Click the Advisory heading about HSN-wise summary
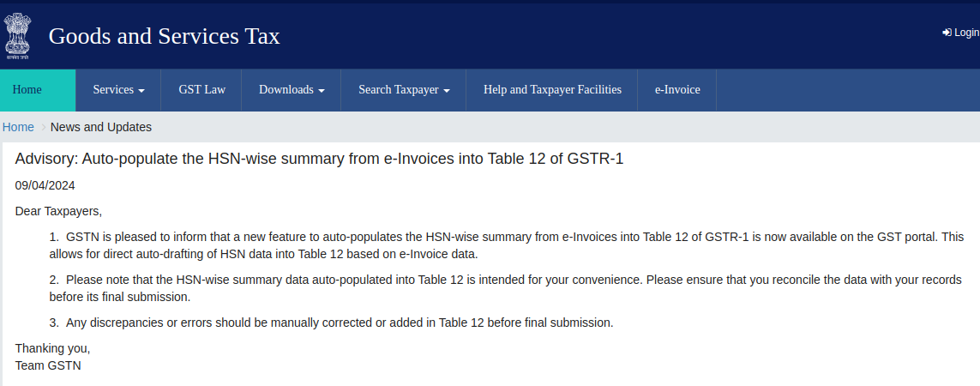The width and height of the screenshot is (980, 386). click(x=319, y=159)
